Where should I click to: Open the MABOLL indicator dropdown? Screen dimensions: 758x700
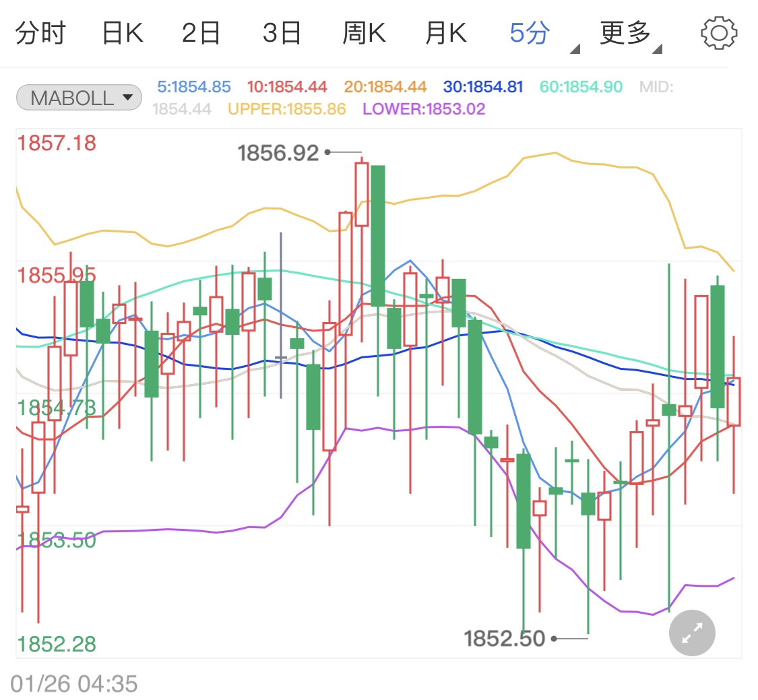[78, 97]
